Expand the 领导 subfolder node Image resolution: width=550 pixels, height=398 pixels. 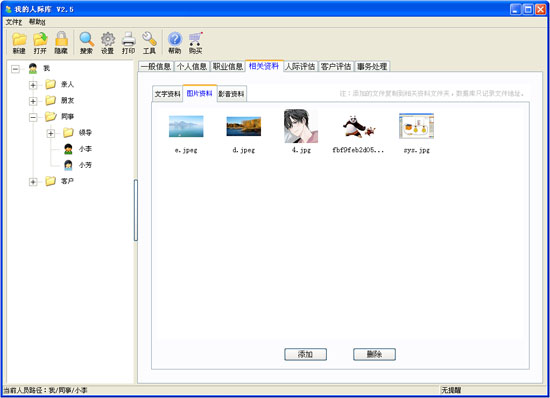coord(51,133)
